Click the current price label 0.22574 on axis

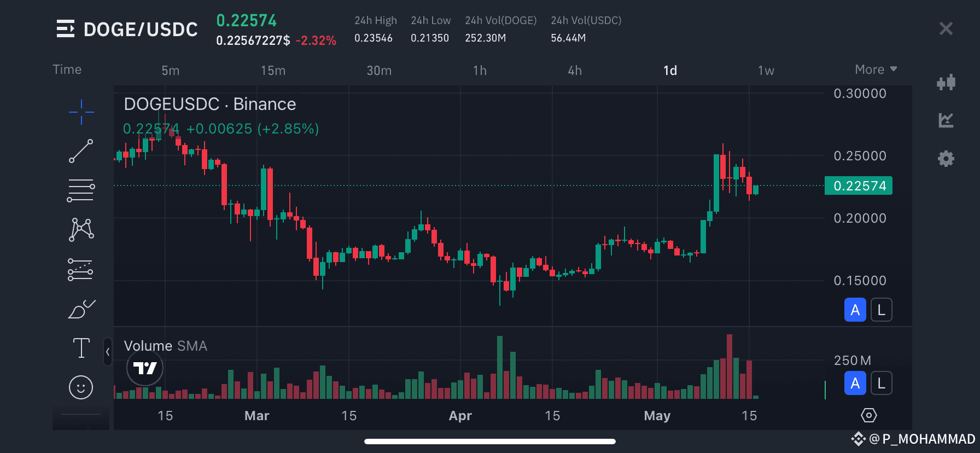coord(859,185)
